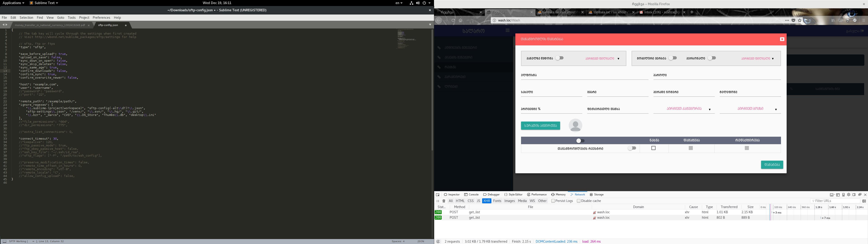The image size is (868, 244).
Task: Open Firefox library icon
Action: point(833,20)
